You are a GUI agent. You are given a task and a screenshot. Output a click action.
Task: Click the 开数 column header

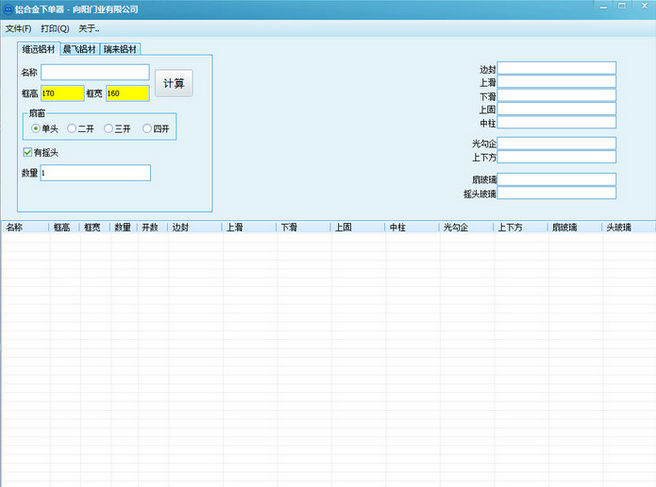tap(151, 227)
